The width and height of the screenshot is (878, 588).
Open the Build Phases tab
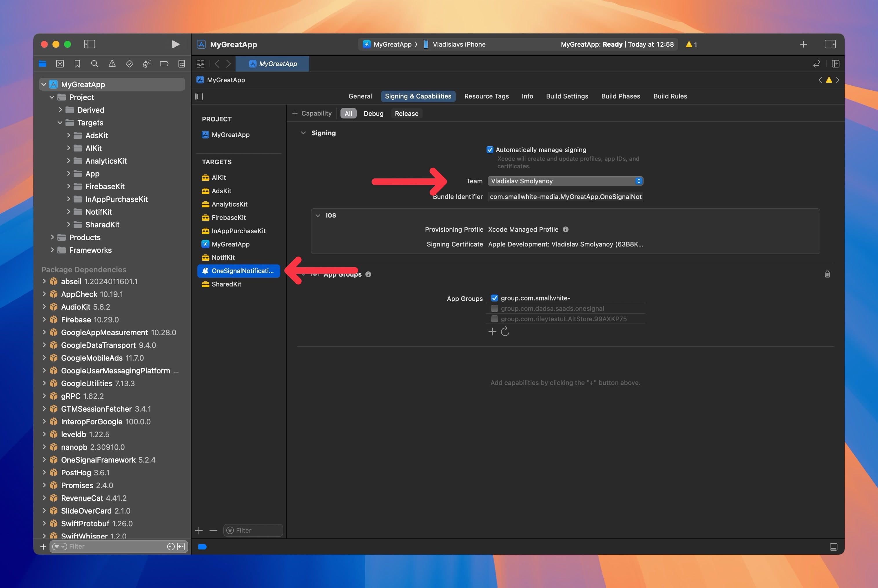pyautogui.click(x=620, y=96)
